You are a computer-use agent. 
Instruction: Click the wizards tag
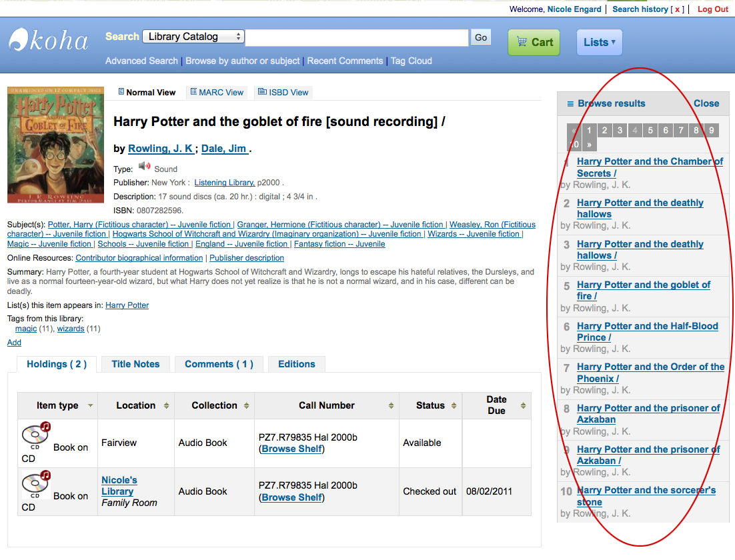point(71,329)
